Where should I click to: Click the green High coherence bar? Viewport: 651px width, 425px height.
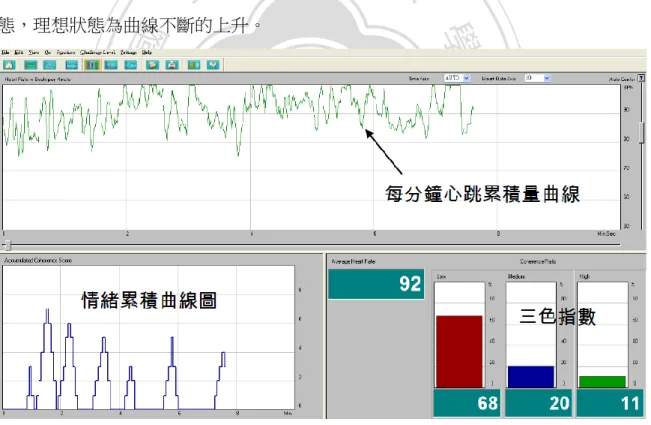pyautogui.click(x=602, y=381)
